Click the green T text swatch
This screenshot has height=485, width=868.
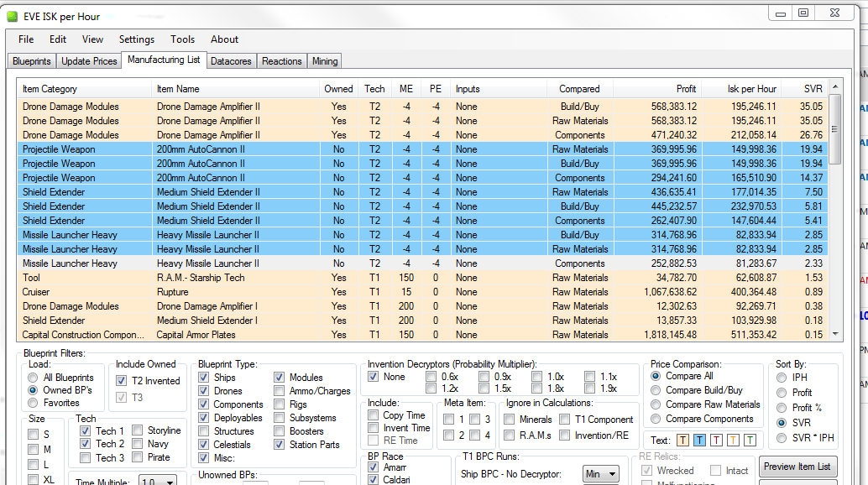(x=750, y=441)
